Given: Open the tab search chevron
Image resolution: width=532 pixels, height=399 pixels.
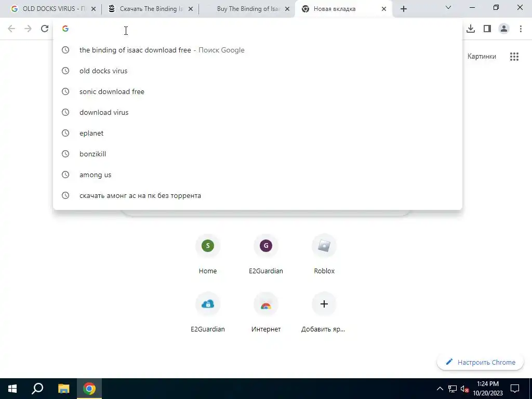Looking at the screenshot, I should pyautogui.click(x=448, y=7).
